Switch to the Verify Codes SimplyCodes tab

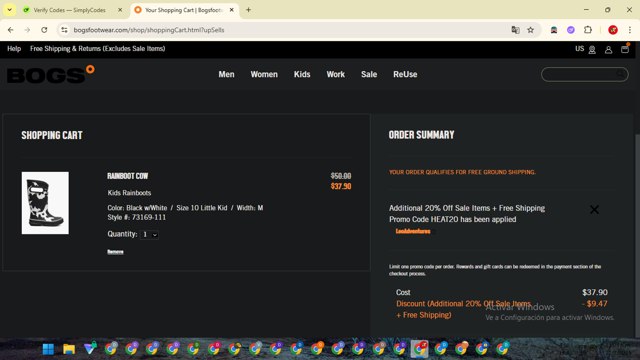pyautogui.click(x=69, y=10)
